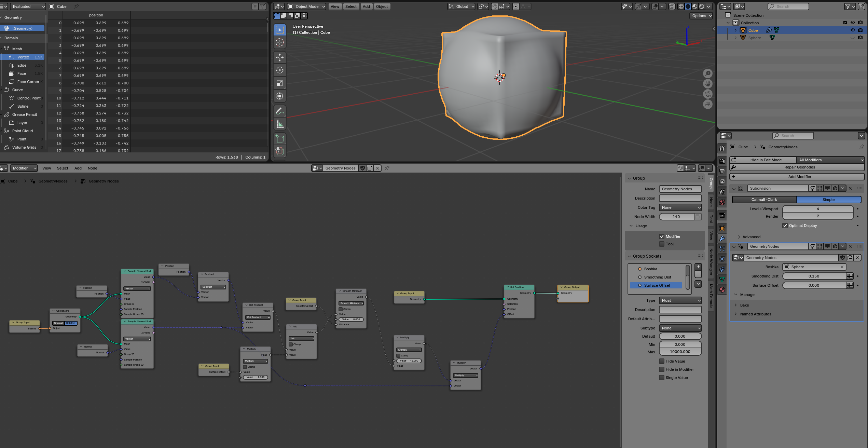Open the socket Type Float dropdown

680,300
